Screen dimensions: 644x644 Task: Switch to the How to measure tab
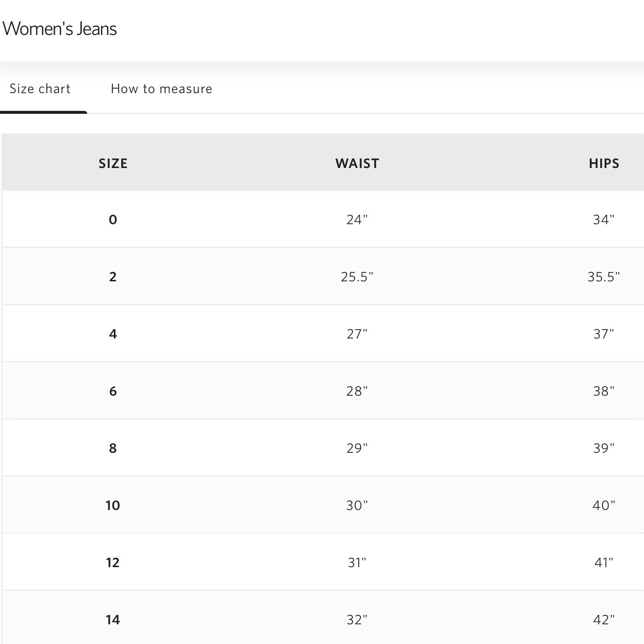pyautogui.click(x=161, y=89)
